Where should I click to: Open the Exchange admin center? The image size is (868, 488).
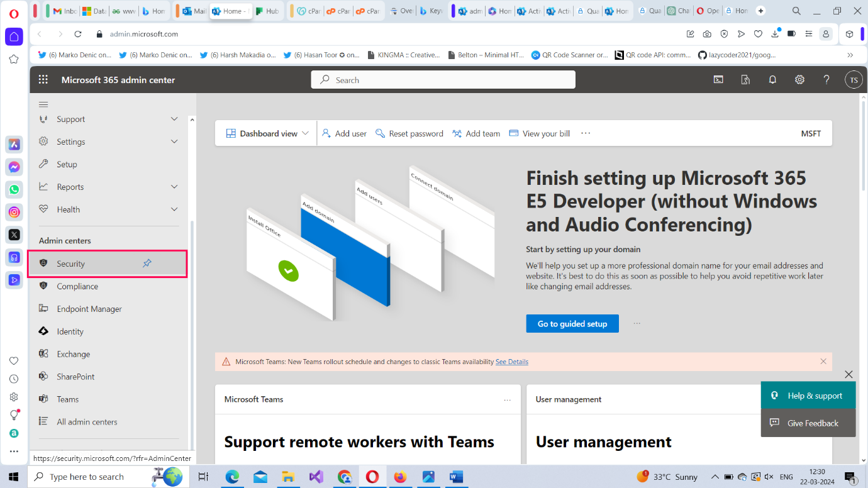[73, 354]
